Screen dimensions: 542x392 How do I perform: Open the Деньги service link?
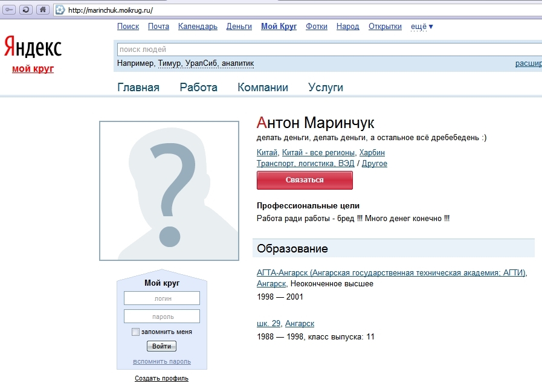tap(239, 27)
